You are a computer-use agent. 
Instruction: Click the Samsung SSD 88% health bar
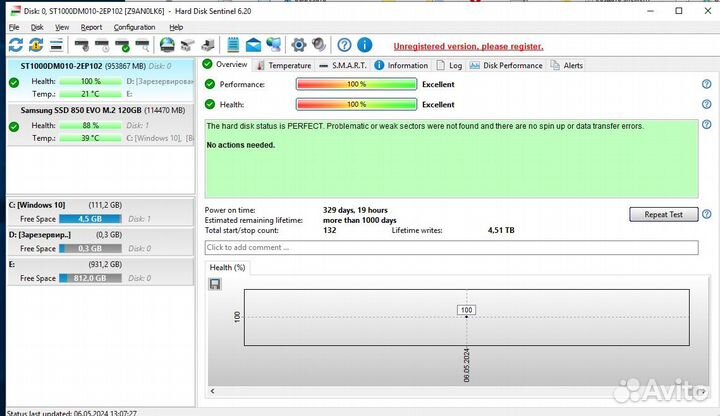click(x=90, y=125)
